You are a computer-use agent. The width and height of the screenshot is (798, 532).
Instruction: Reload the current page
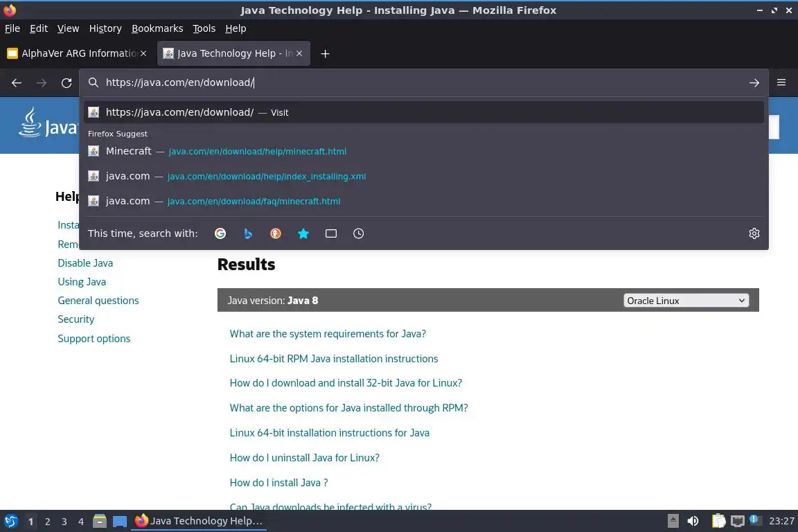pos(66,82)
